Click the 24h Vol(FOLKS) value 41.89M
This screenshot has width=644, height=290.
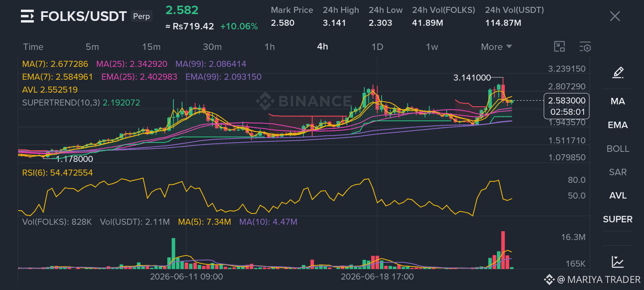coord(427,23)
